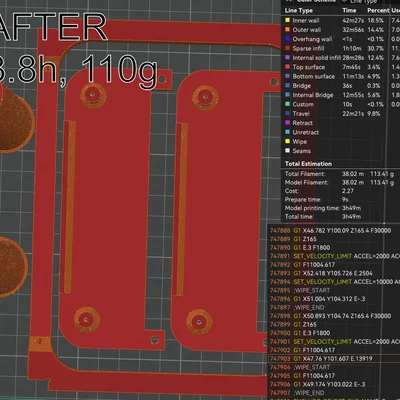Click the Model Filament label

pos(306,182)
